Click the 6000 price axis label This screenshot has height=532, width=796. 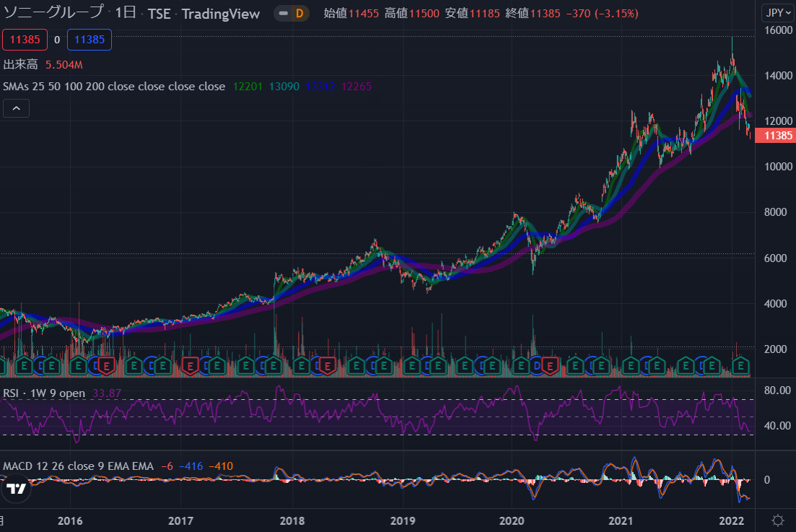[776, 258]
